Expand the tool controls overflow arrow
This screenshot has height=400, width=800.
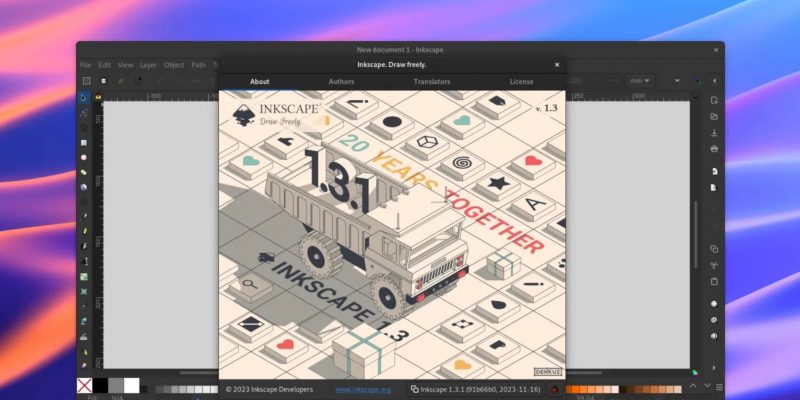point(678,81)
